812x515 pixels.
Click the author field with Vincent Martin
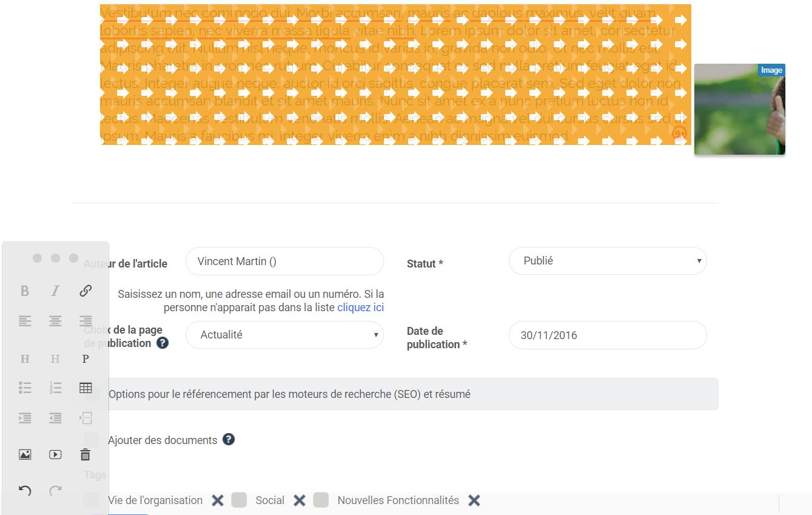tap(284, 261)
